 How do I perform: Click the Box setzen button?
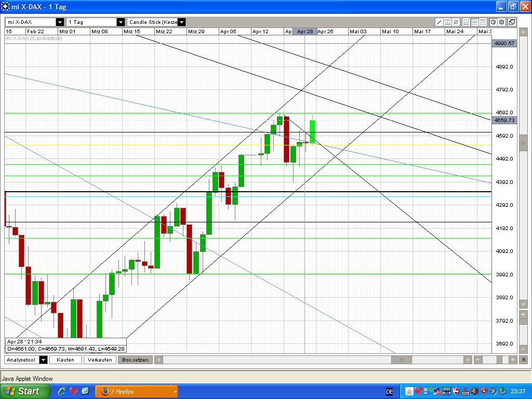135,360
